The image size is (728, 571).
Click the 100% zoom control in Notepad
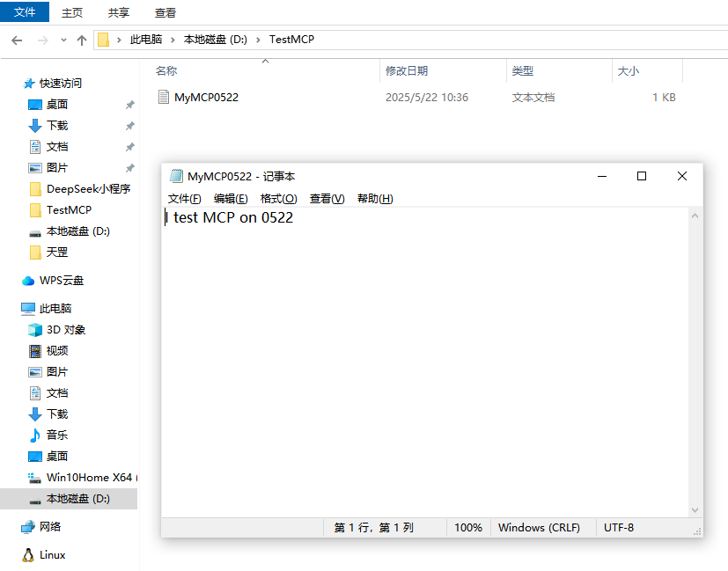[x=468, y=527]
